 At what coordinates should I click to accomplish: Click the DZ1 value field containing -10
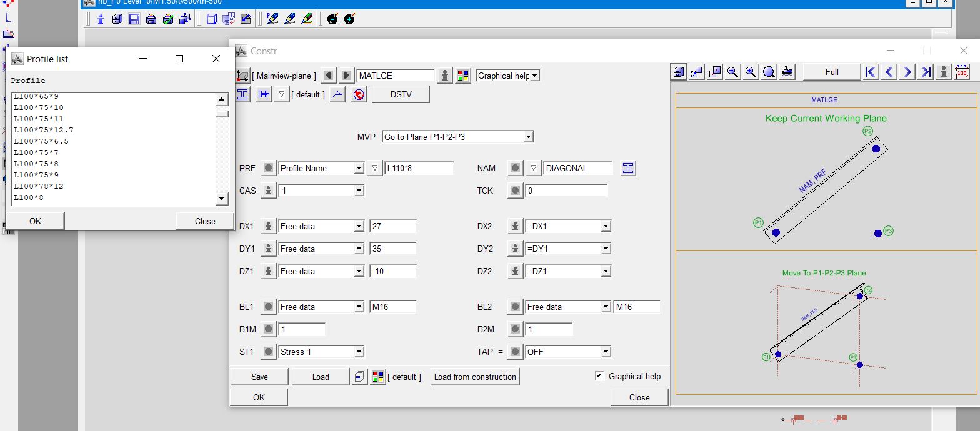click(x=393, y=271)
